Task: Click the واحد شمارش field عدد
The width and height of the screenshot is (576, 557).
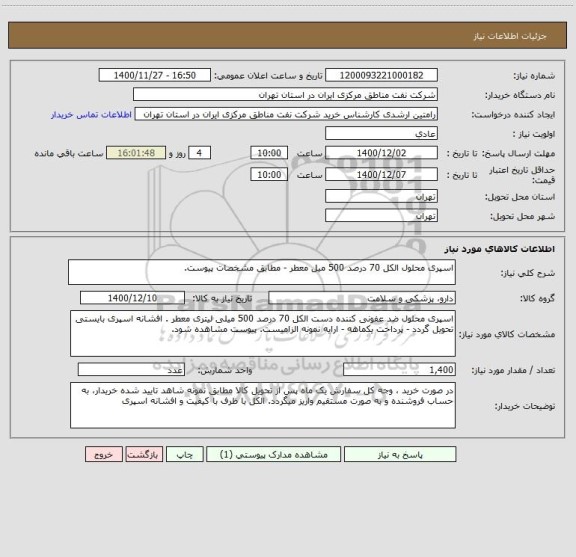Action: point(131,370)
